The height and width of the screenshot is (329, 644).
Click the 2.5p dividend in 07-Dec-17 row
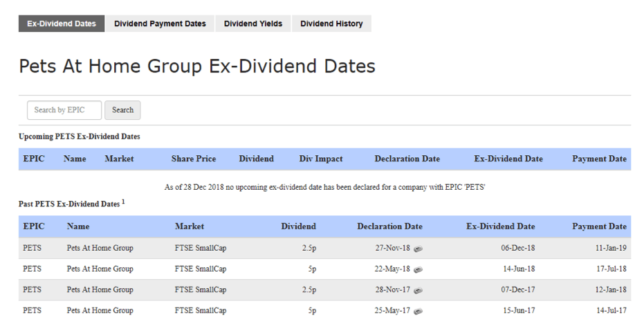[309, 290]
